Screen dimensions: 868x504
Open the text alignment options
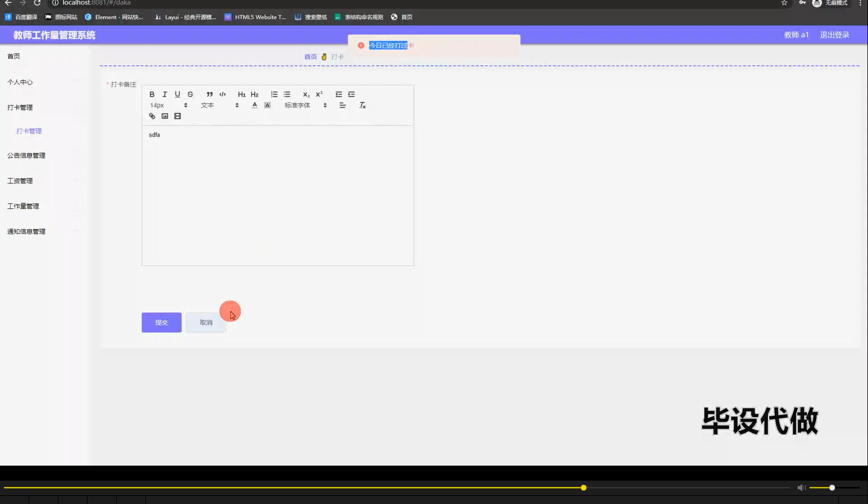pos(342,105)
